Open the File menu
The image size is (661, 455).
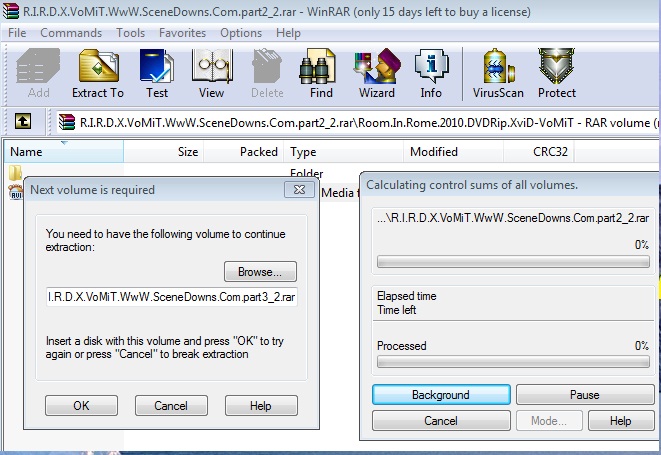[x=17, y=33]
